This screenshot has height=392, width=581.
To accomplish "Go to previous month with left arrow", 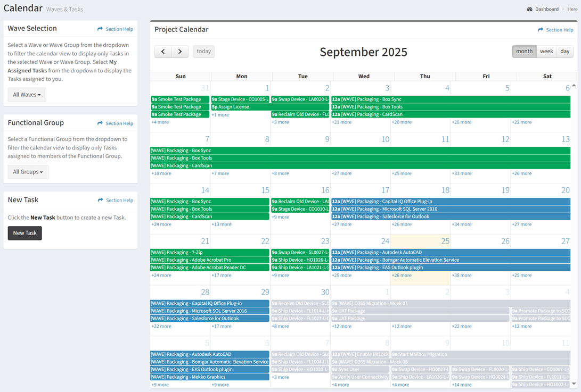I will pyautogui.click(x=163, y=52).
